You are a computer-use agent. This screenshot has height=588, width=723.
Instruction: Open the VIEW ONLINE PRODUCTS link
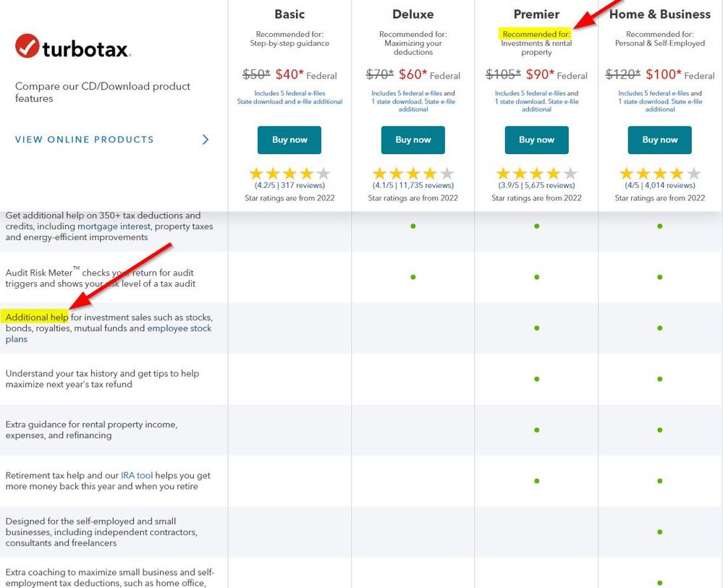pyautogui.click(x=85, y=140)
